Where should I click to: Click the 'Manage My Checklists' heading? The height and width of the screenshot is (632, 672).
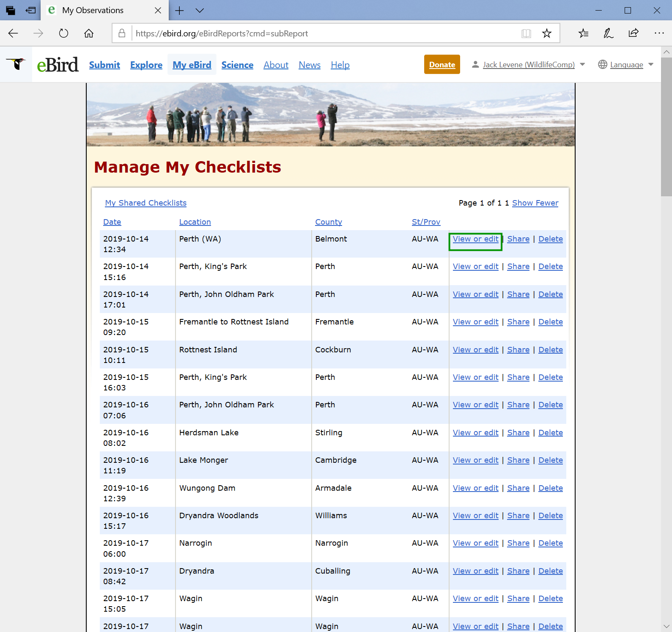pyautogui.click(x=188, y=167)
